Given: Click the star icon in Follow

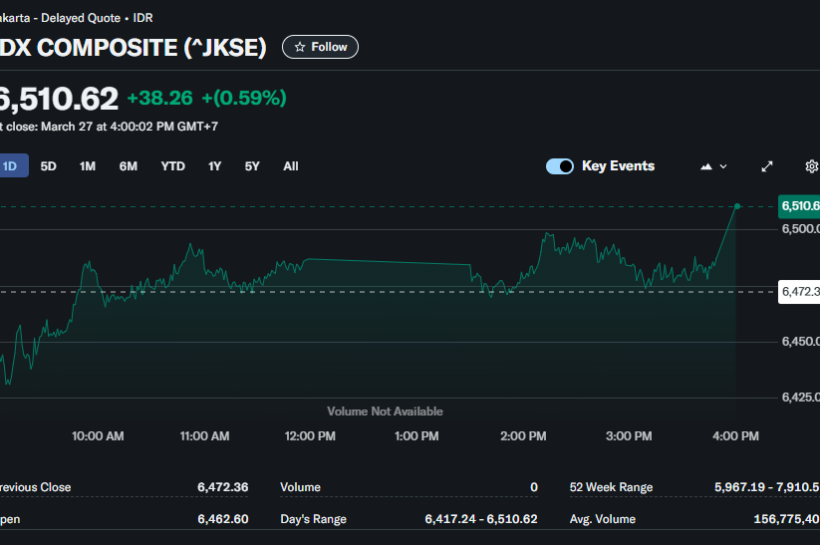Looking at the screenshot, I should [300, 47].
